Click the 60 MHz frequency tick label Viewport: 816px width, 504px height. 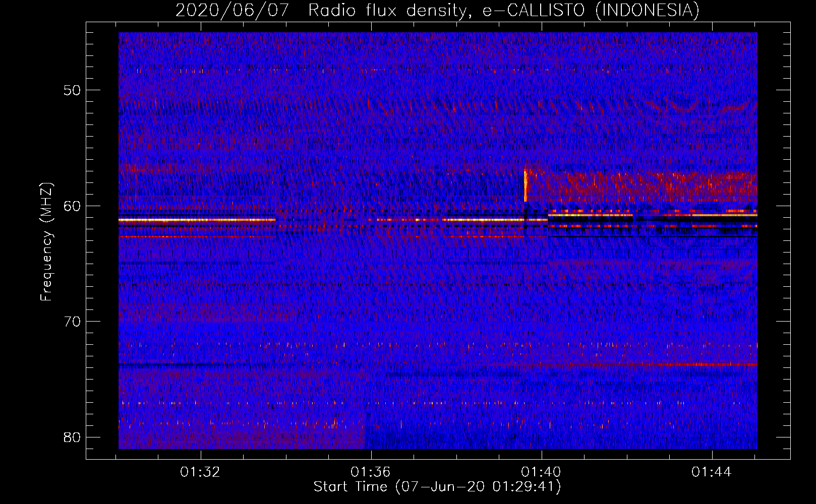(x=72, y=206)
